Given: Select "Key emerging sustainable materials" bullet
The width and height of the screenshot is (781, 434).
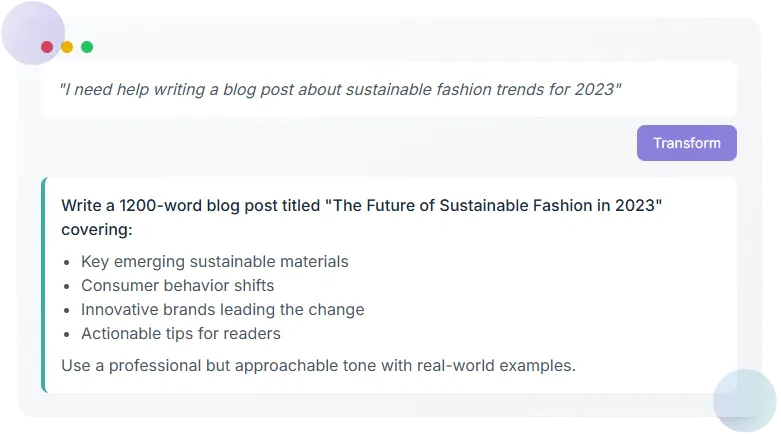Looking at the screenshot, I should [x=214, y=261].
